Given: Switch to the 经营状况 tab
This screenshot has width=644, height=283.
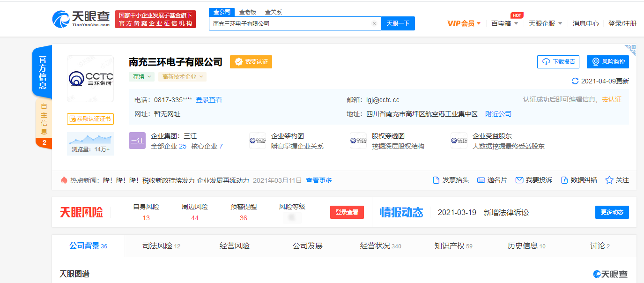Looking at the screenshot, I should (x=381, y=246).
